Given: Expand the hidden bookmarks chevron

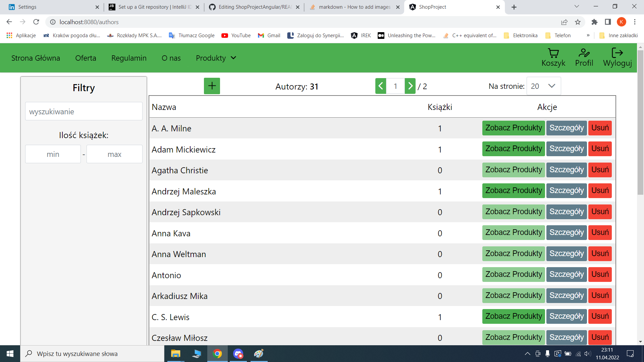Looking at the screenshot, I should click(588, 36).
